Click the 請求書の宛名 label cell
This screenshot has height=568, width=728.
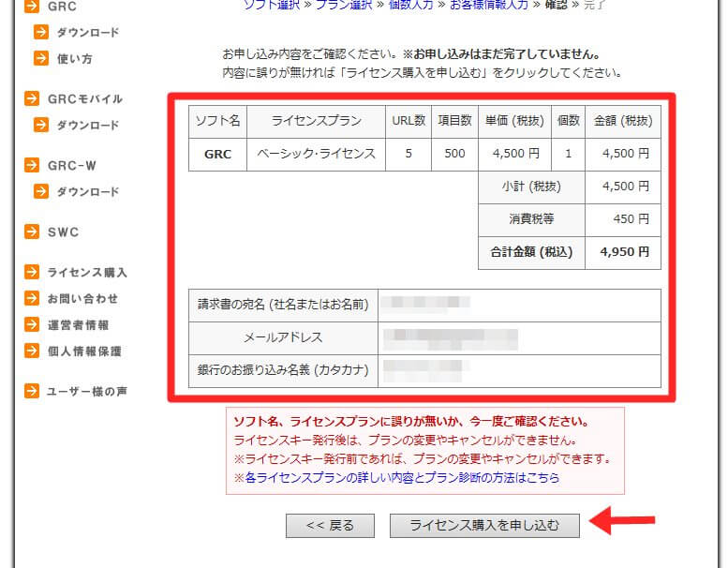coord(283,306)
